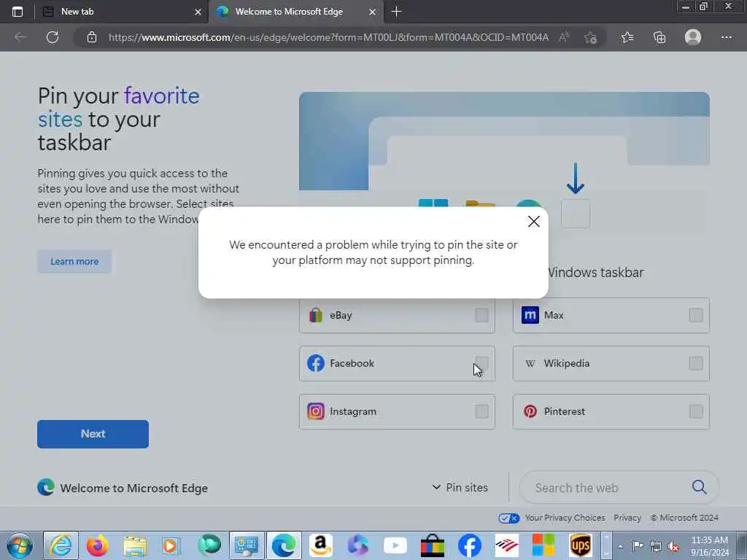Image resolution: width=747 pixels, height=560 pixels.
Task: Open YouTube pinned taskbar icon
Action: [x=395, y=545]
